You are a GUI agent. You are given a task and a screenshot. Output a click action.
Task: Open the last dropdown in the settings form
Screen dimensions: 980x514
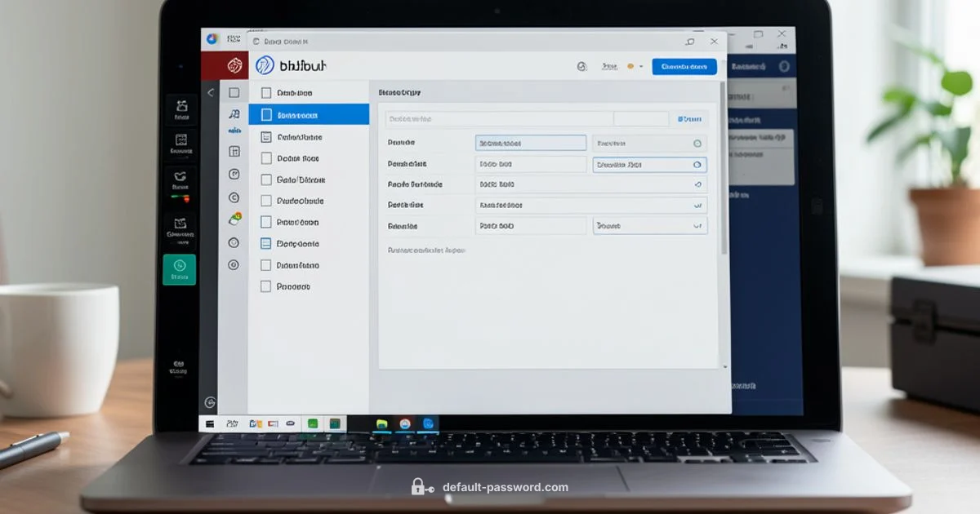click(649, 225)
